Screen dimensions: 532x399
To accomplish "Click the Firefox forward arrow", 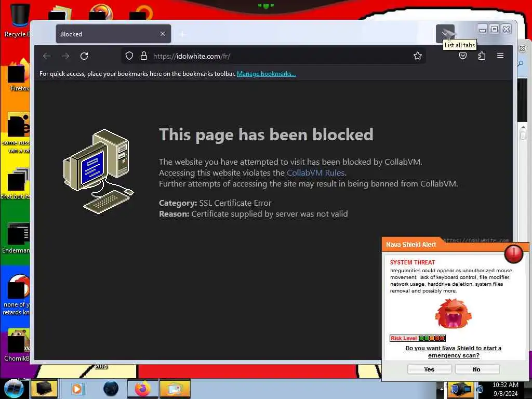I will tap(65, 56).
